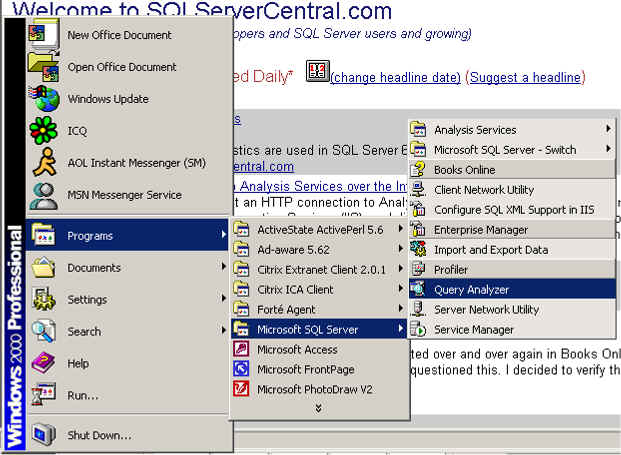
Task: Expand the Microsoft SQL Server - Switch arrow
Action: tap(608, 149)
